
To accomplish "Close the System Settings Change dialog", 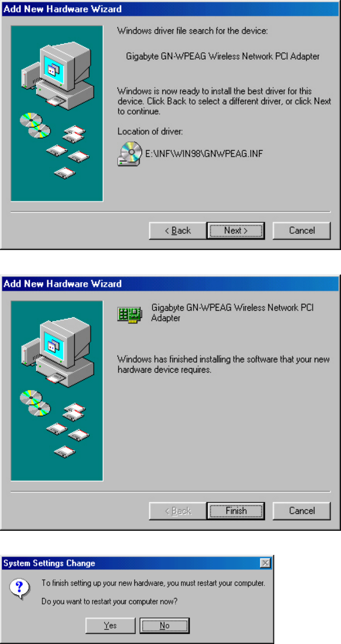I will point(265,563).
